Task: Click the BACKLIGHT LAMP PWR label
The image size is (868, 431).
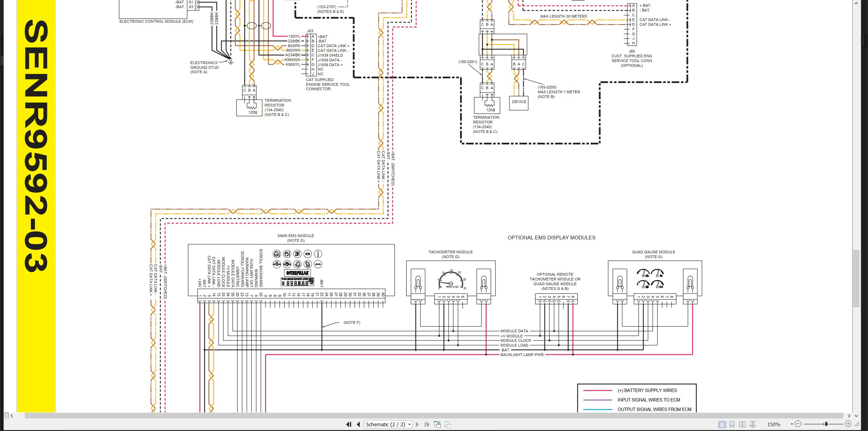Action: click(522, 355)
